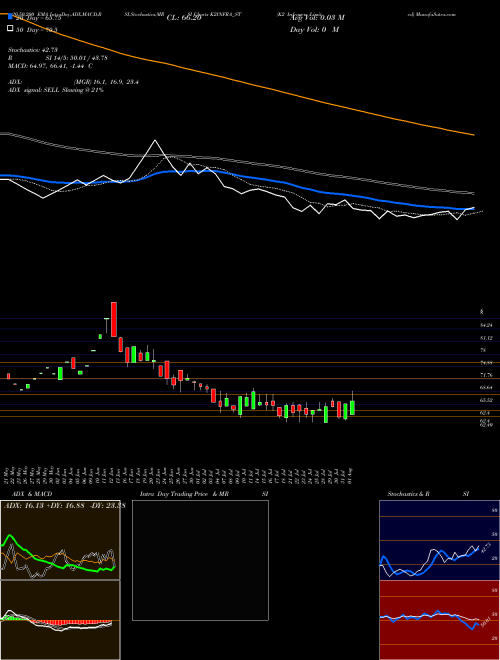Viewport: 500px width, 660px height.
Task: Click the MACD histogram chart panel
Action: 60,620
